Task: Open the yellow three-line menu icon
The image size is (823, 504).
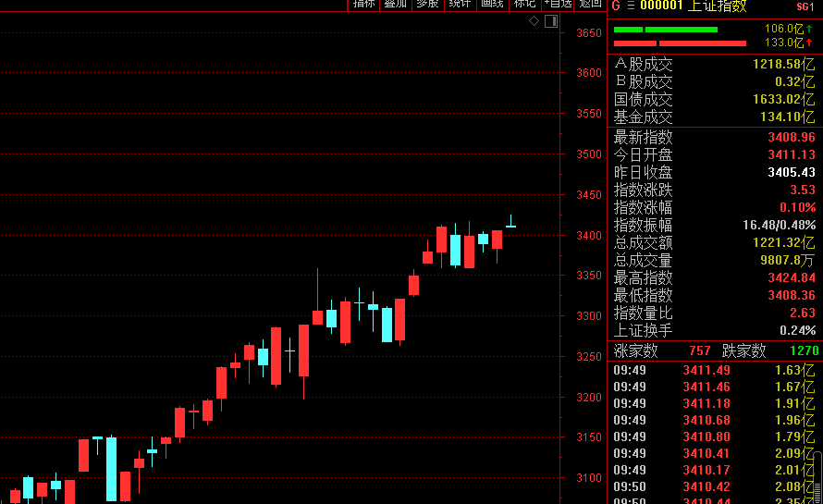Action: (x=631, y=5)
